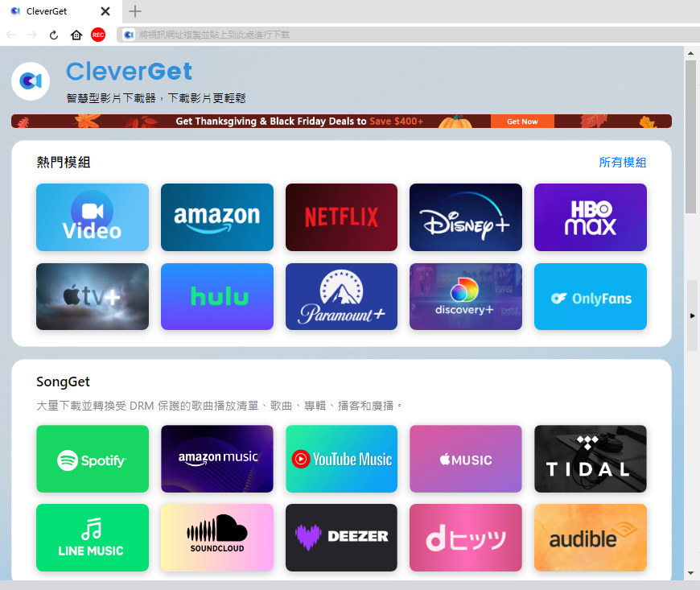Screen dimensions: 700x590
Task: Open the Apple TV+ module tile
Action: 93,296
